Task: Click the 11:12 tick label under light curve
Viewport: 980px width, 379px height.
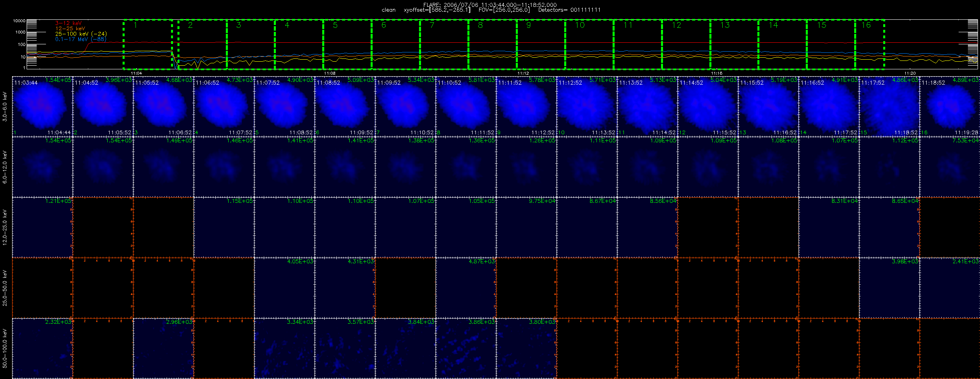Action: pos(523,73)
